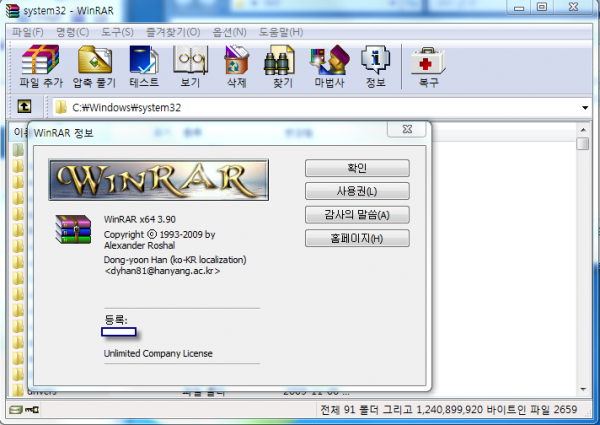Screen dimensions: 600x425
Task: Click the 테스트 (Test) toolbar icon
Action: tap(144, 66)
